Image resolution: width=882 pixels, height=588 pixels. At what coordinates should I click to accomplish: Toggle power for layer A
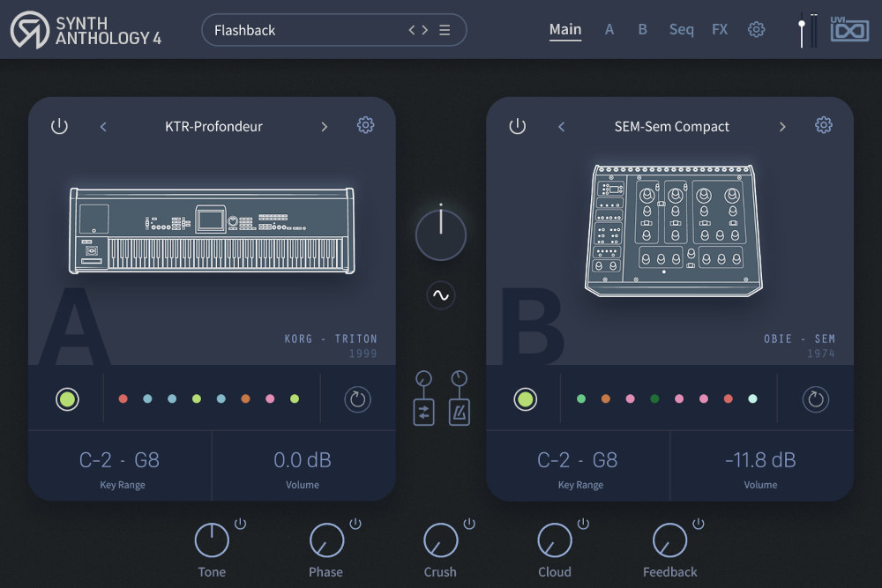point(59,125)
